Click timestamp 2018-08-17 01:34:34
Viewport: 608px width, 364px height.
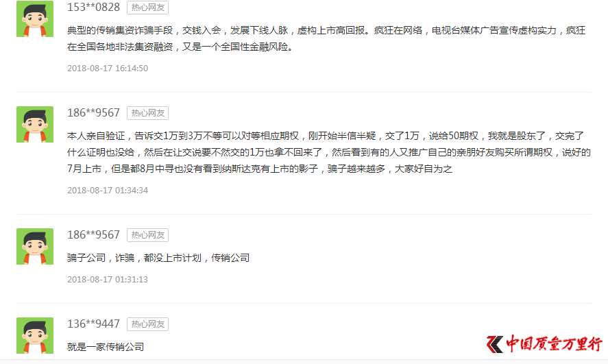(x=108, y=191)
